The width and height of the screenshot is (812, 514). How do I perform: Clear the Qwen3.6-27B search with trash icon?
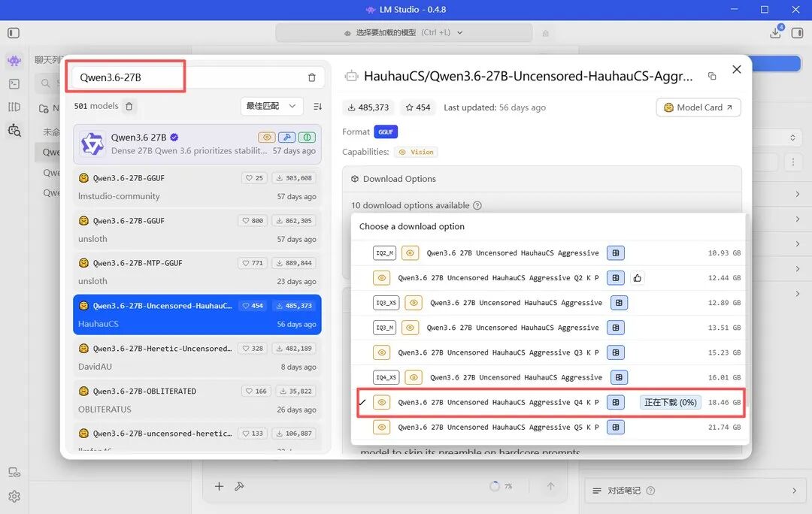coord(312,77)
